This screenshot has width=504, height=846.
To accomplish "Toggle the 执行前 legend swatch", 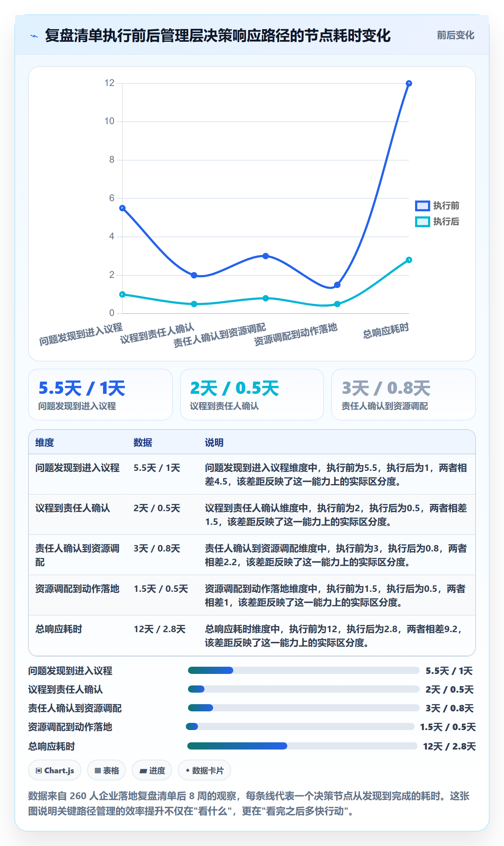I will click(x=422, y=206).
